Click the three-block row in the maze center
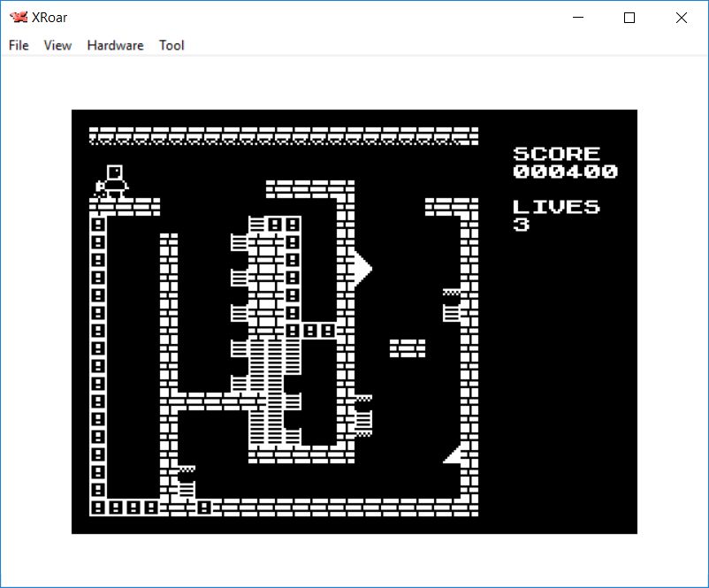 pos(310,330)
